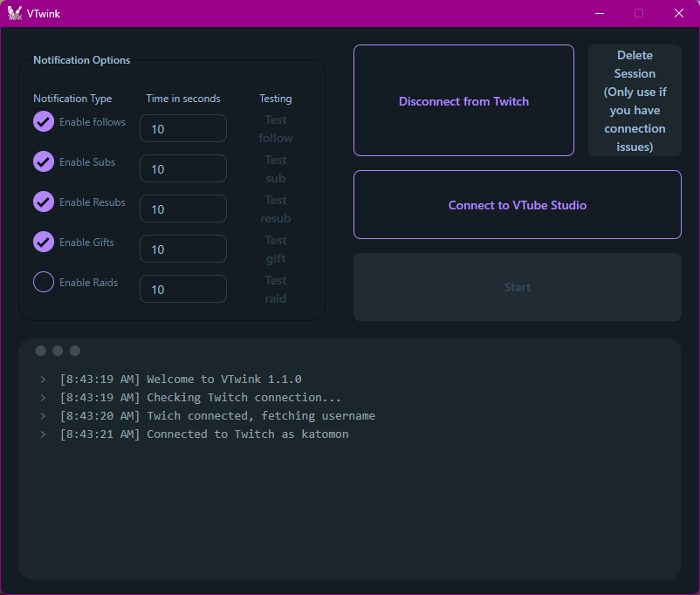Click the Raids time input field
This screenshot has height=595, width=700.
tap(183, 290)
